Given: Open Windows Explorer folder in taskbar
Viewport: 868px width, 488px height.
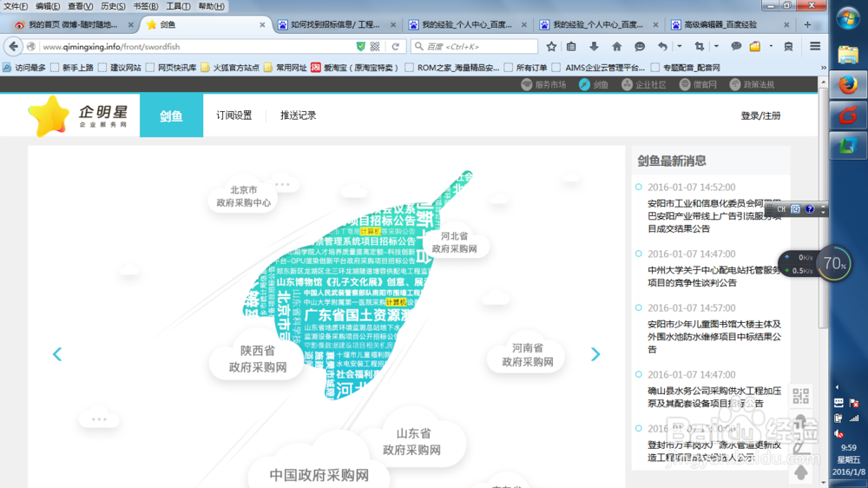Looking at the screenshot, I should coord(847,55).
